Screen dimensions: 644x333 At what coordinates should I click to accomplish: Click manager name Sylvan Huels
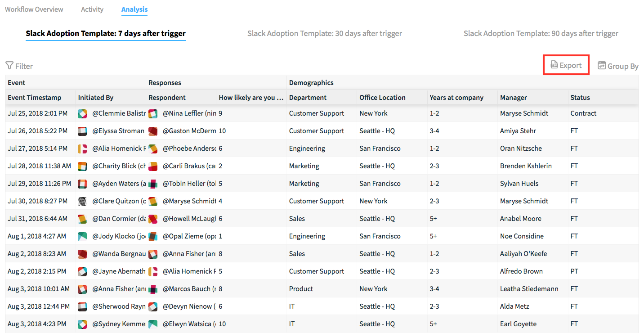pos(519,184)
